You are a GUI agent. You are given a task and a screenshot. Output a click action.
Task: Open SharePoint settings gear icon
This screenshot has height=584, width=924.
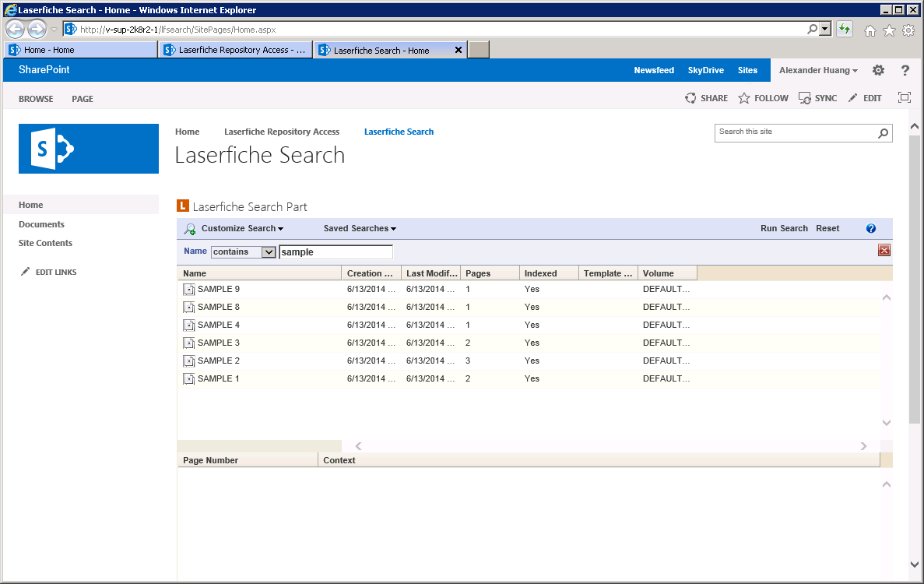[x=878, y=70]
